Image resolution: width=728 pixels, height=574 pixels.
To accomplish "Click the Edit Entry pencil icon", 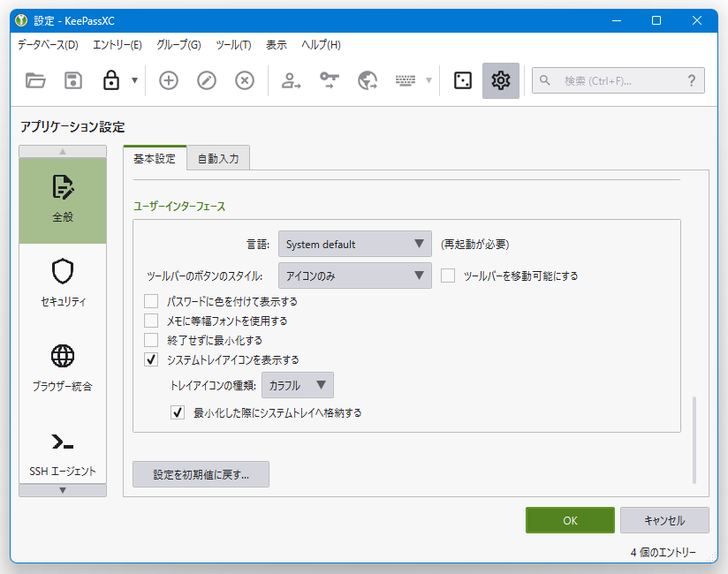I will 207,80.
